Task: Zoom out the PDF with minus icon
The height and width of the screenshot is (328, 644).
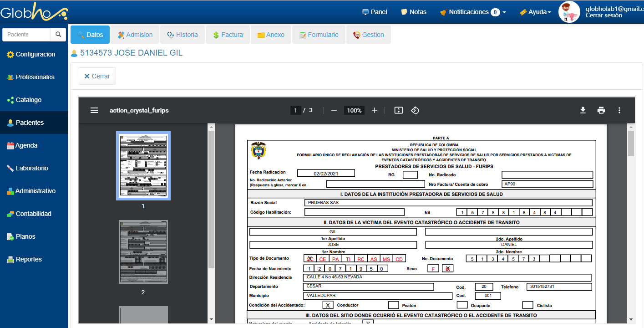Action: (334, 110)
